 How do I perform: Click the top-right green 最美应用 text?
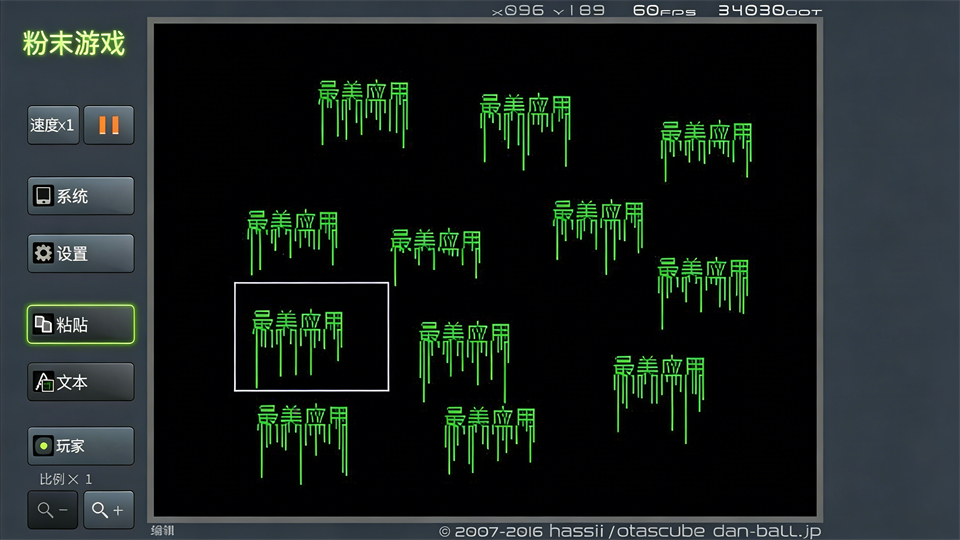[x=706, y=140]
